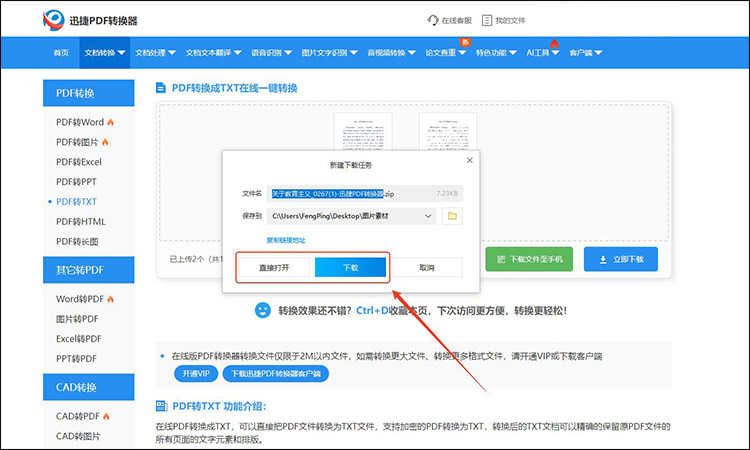Click the 取消 button in dialog
The width and height of the screenshot is (750, 450).
(427, 267)
